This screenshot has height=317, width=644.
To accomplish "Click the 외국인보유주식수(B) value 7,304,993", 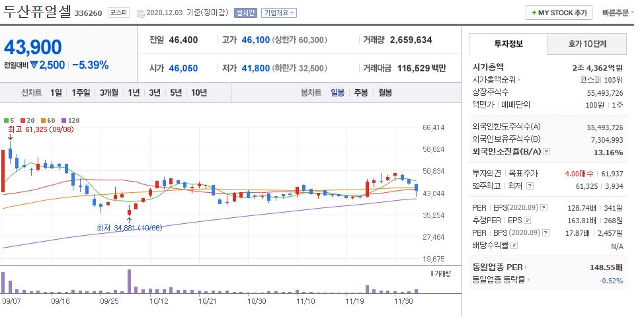I will [607, 140].
